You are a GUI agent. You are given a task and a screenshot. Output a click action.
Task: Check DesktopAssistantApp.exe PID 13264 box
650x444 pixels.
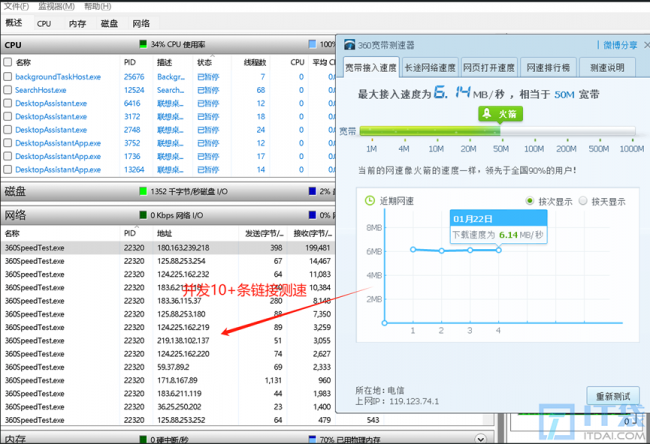(7, 170)
